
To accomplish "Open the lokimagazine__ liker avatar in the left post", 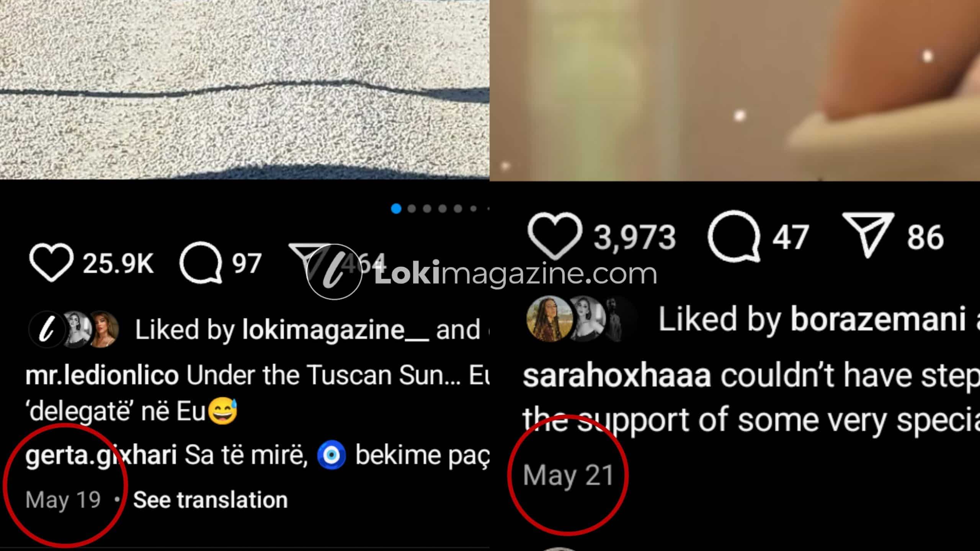I will (47, 329).
